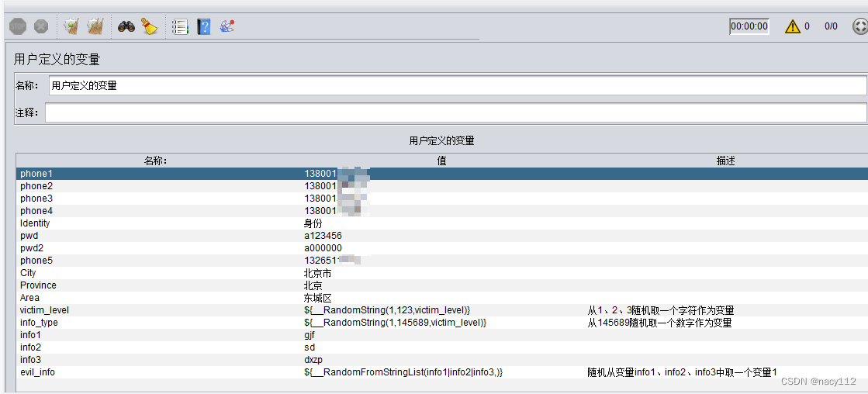Select the phone1 variable row
The width and height of the screenshot is (868, 394).
441,174
